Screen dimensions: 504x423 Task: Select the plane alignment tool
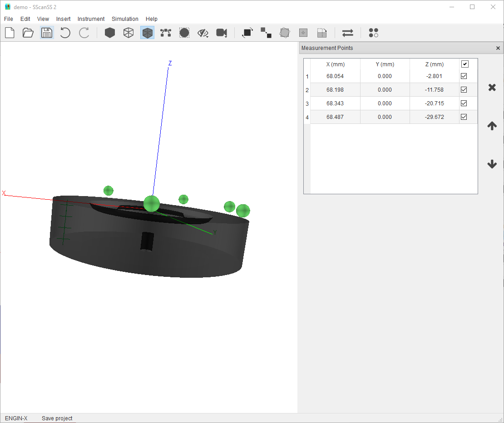pyautogui.click(x=322, y=33)
